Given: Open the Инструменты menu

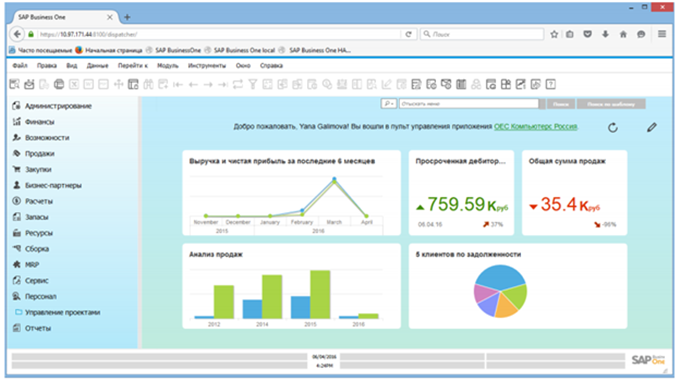Looking at the screenshot, I should pyautogui.click(x=207, y=65).
